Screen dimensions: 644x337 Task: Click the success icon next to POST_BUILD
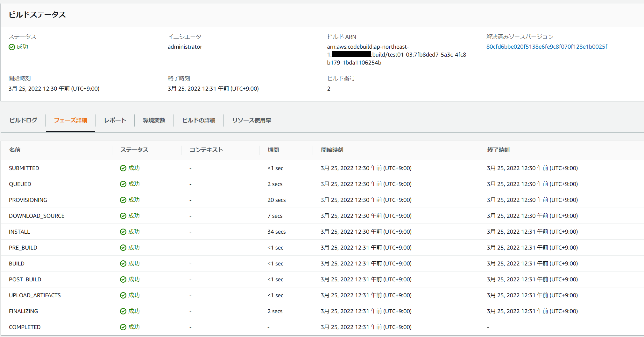[123, 279]
